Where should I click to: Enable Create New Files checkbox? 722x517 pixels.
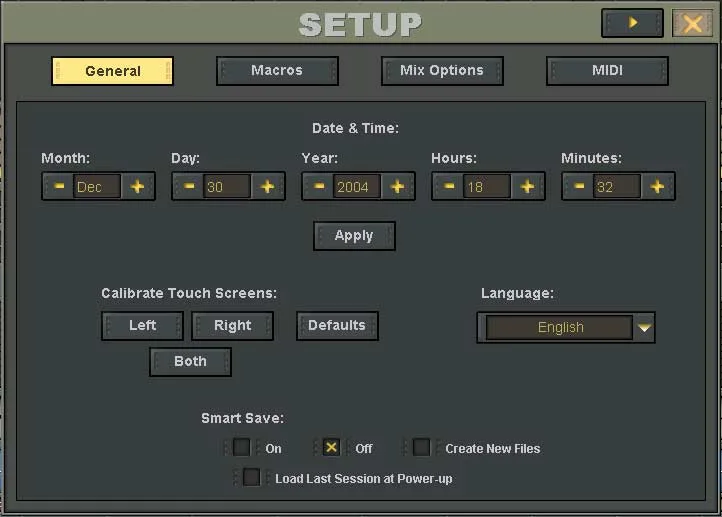421,447
